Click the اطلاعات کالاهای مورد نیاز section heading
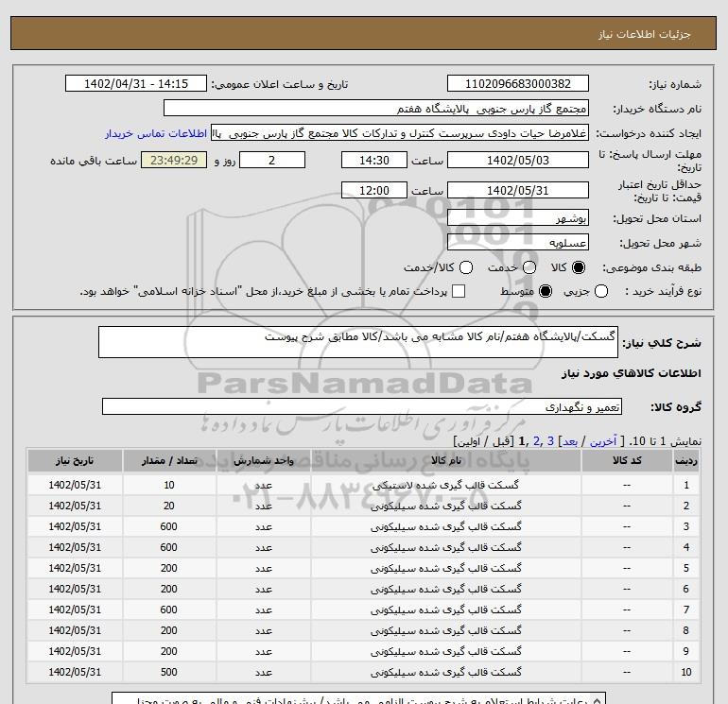The image size is (728, 704). (632, 373)
